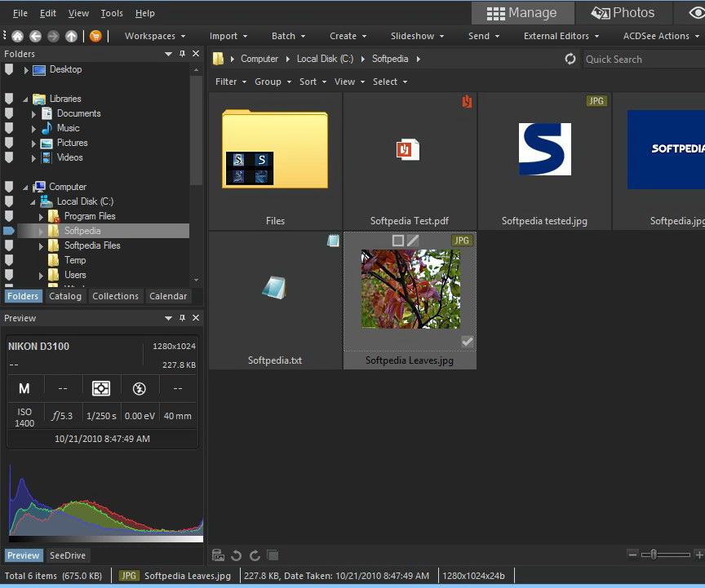Go back with the left arrow icon
705x588 pixels.
pos(36,36)
